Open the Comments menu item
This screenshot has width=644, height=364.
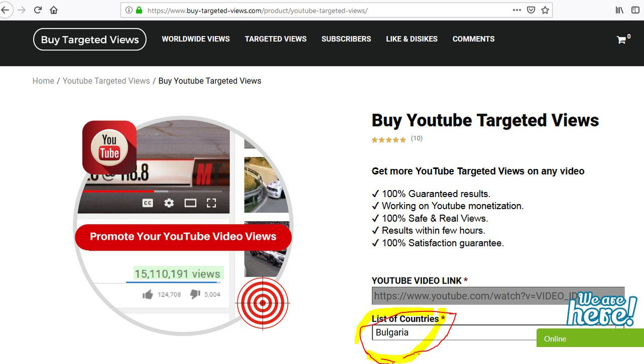click(x=473, y=39)
